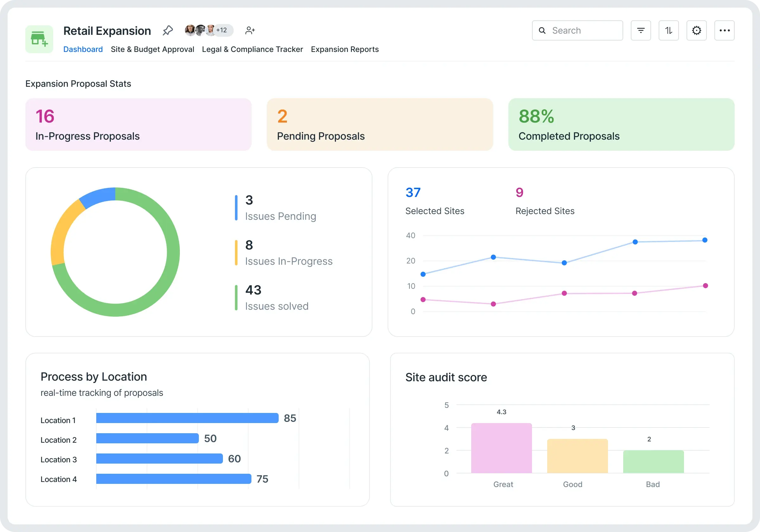Click the Location 1 progress bar
Viewport: 760px width, 532px height.
click(x=187, y=418)
